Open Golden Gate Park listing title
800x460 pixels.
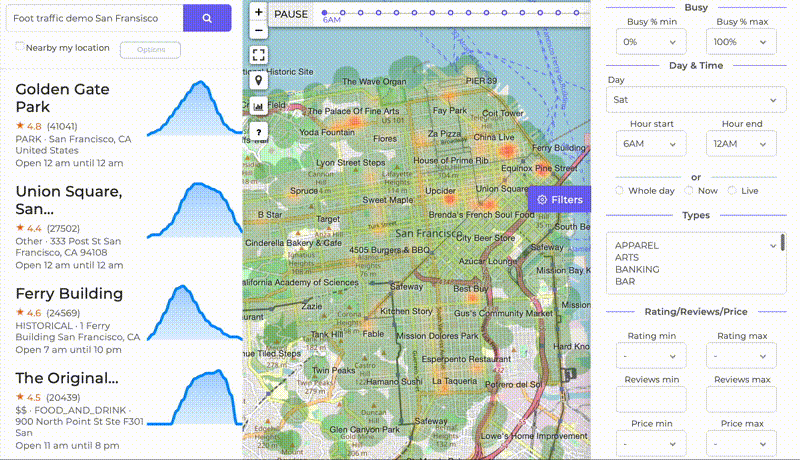click(x=62, y=98)
